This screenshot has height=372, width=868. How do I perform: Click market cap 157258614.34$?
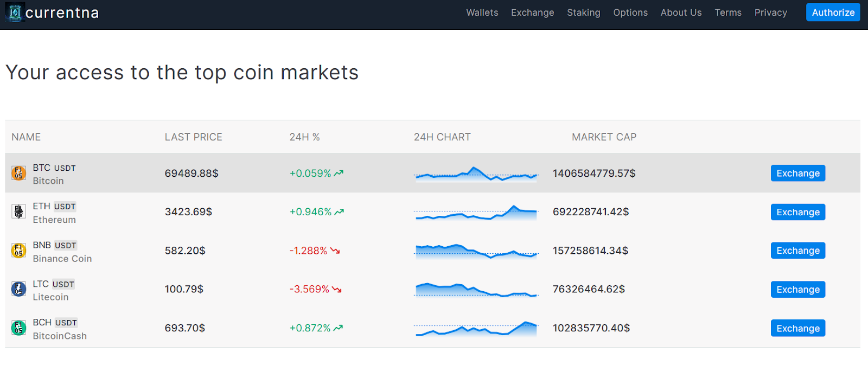coord(590,251)
